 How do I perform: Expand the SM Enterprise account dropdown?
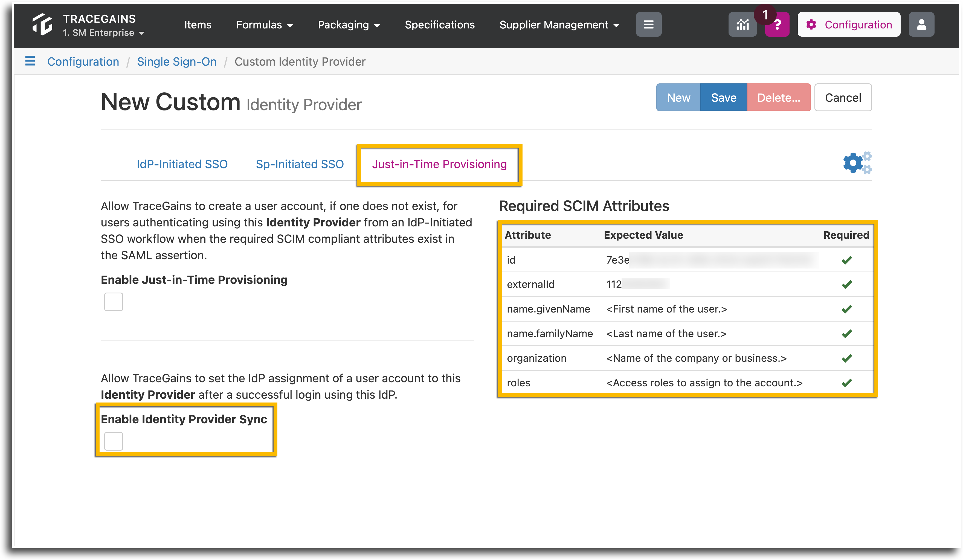coord(104,33)
